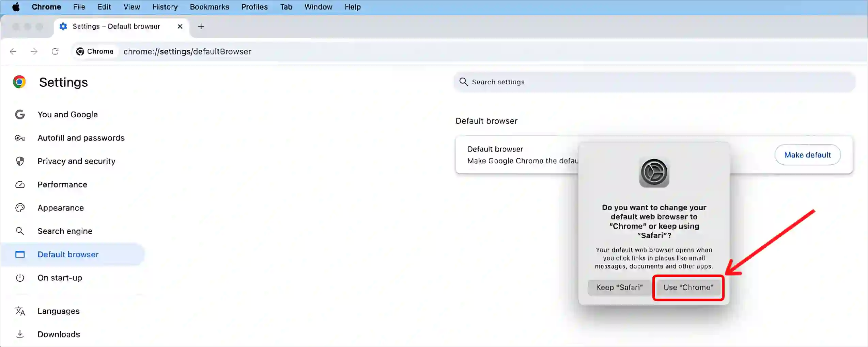Click the Default browser window icon
Image resolution: width=868 pixels, height=347 pixels.
tap(20, 254)
